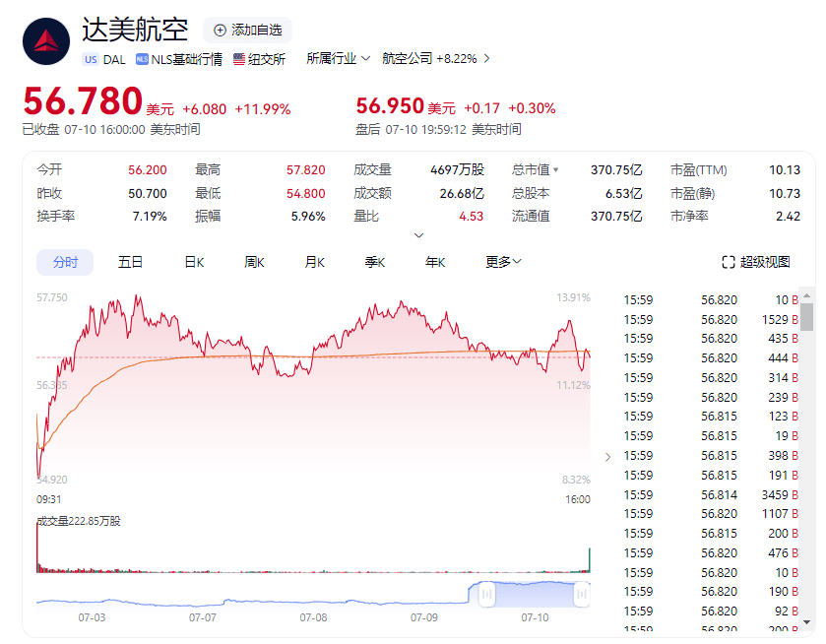Open the 更多 chart period dropdown
The height and width of the screenshot is (644, 826).
(x=502, y=262)
